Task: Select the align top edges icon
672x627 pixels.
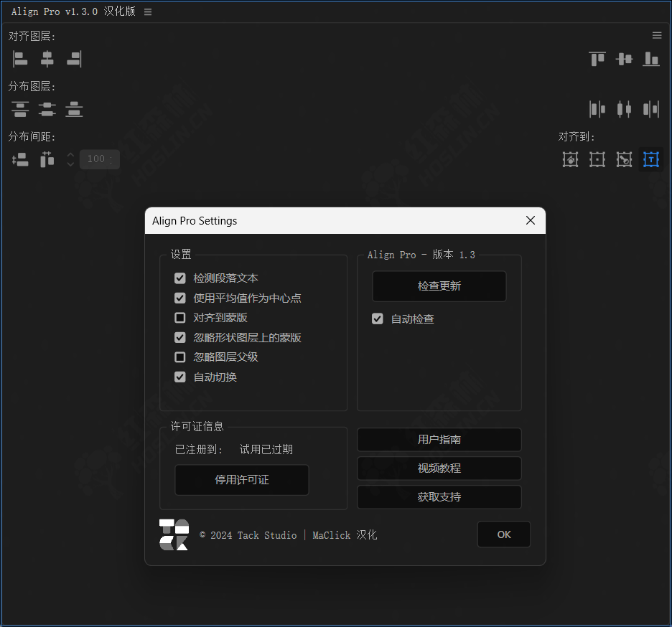Action: (x=597, y=59)
